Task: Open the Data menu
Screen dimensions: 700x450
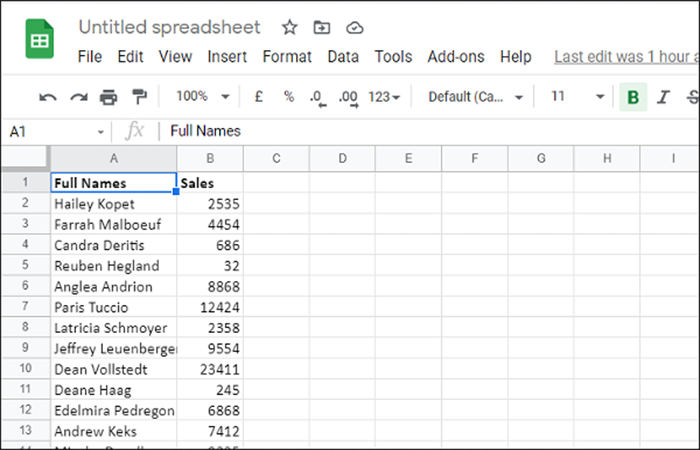Action: click(x=343, y=57)
